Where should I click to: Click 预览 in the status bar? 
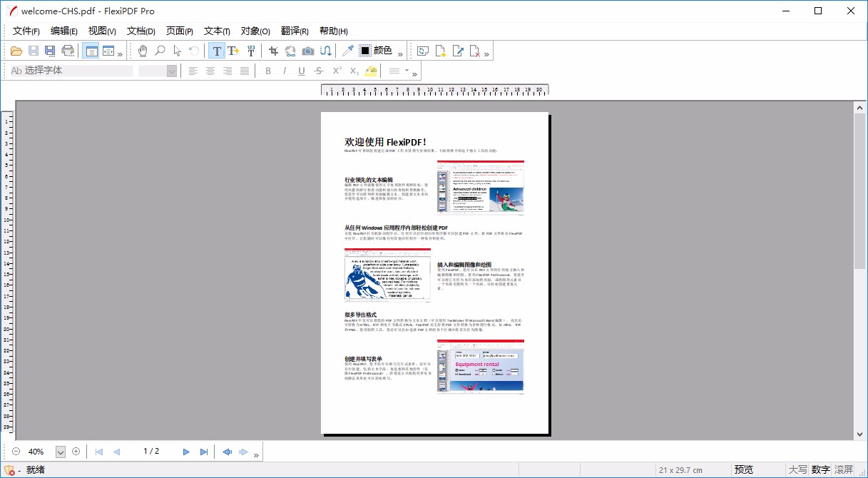coord(744,469)
